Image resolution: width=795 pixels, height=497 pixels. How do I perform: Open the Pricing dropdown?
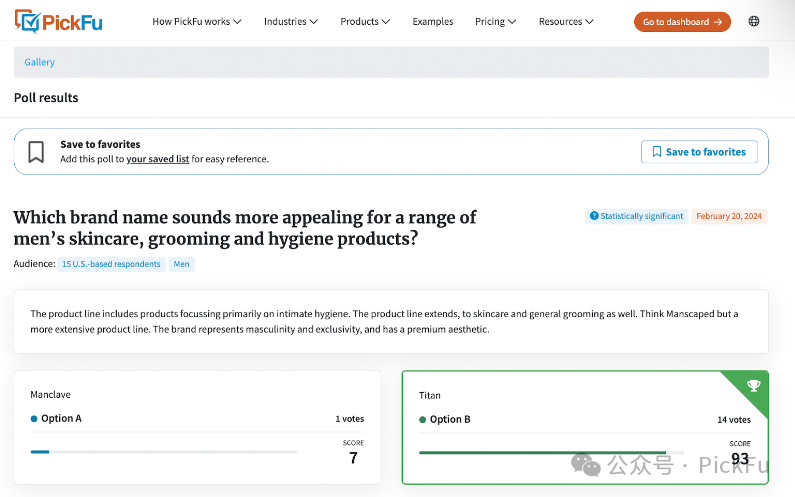pos(496,21)
